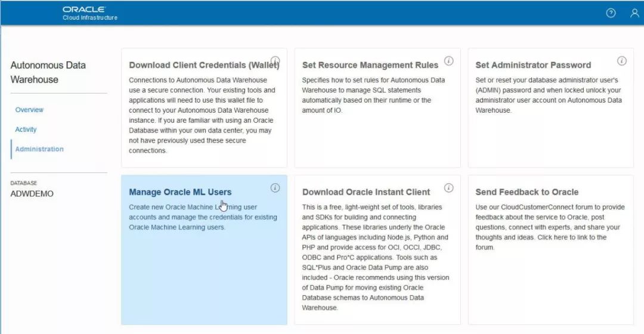Go to the Overview section
The image size is (644, 334).
[29, 110]
